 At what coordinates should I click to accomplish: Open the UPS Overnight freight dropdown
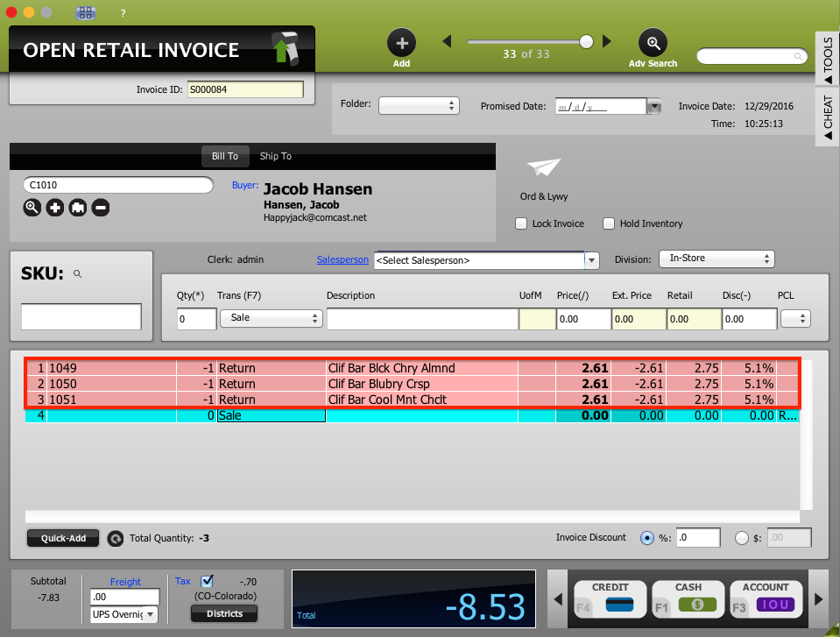click(x=123, y=614)
